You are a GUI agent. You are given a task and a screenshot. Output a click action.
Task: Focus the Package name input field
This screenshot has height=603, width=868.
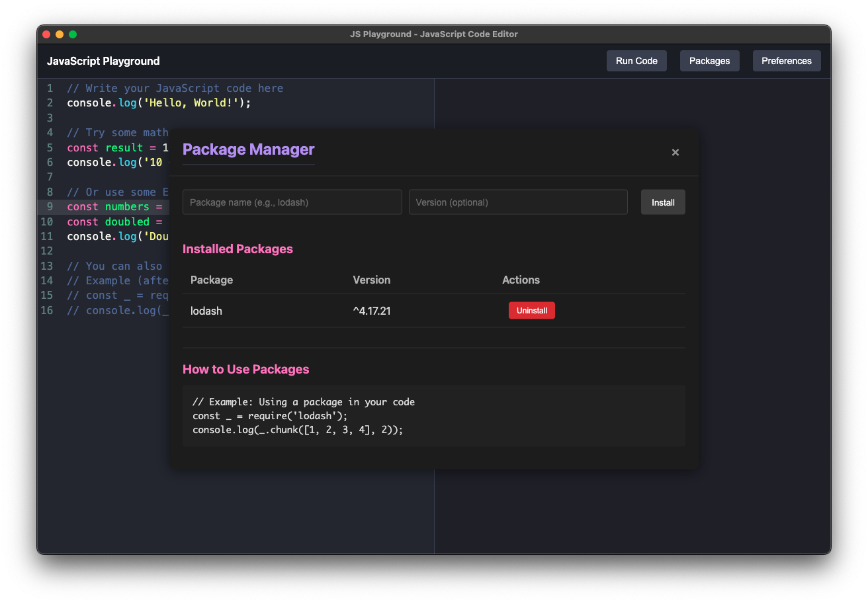pos(292,202)
